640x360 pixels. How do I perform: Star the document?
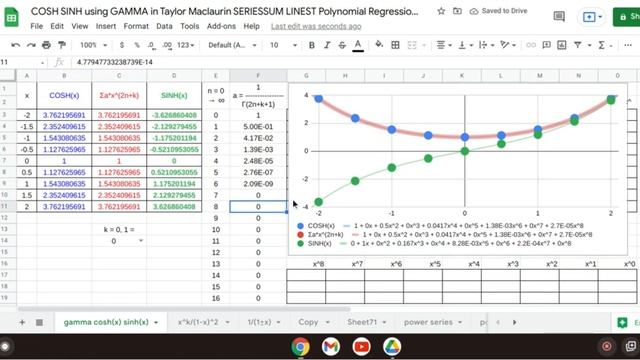[441, 11]
